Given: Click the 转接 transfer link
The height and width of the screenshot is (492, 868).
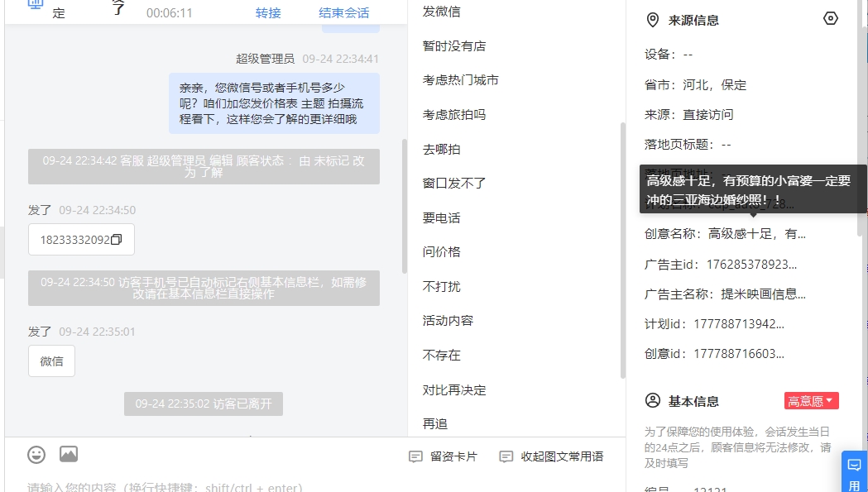Looking at the screenshot, I should [x=268, y=12].
